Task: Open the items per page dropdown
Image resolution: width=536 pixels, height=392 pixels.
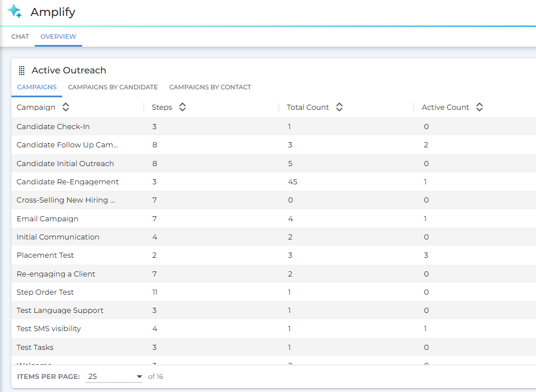Action: (114, 377)
